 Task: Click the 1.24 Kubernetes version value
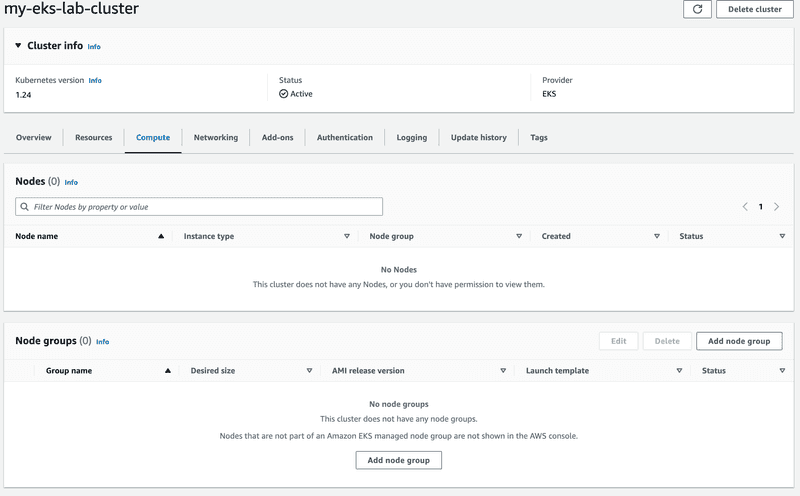coord(23,95)
